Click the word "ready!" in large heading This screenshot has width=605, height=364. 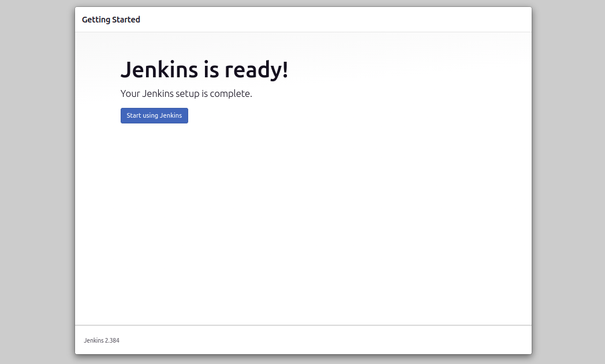(x=256, y=70)
